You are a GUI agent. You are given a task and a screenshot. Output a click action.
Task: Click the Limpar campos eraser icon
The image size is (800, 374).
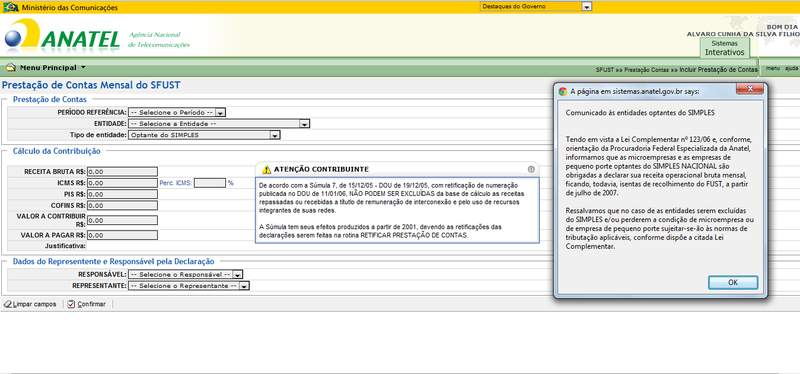pos(8,304)
